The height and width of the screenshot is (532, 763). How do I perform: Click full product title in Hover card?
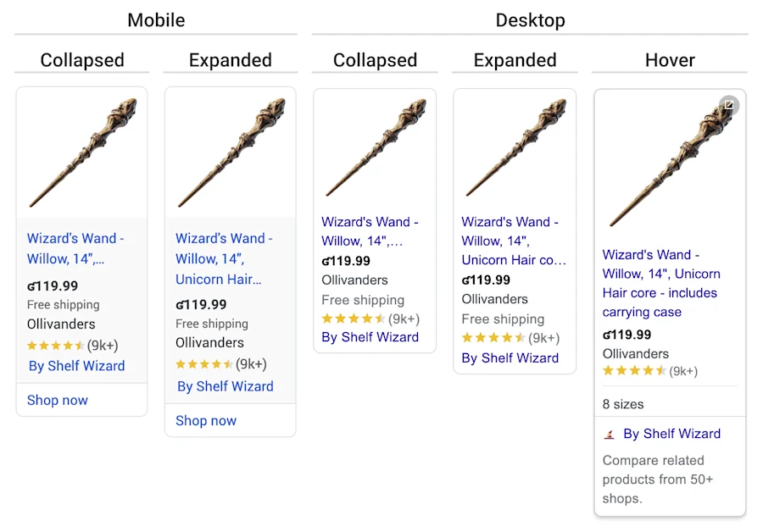tap(661, 283)
